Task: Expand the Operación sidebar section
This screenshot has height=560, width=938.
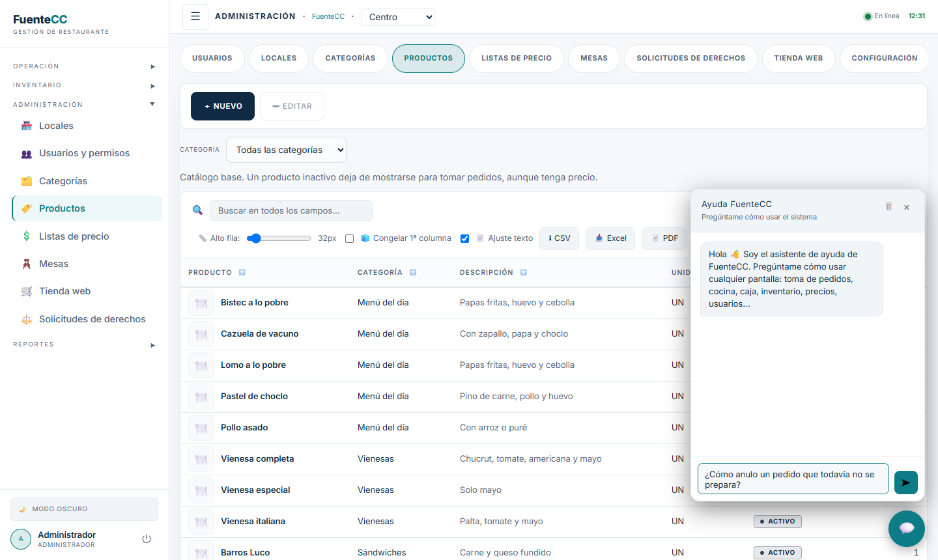Action: (x=84, y=66)
